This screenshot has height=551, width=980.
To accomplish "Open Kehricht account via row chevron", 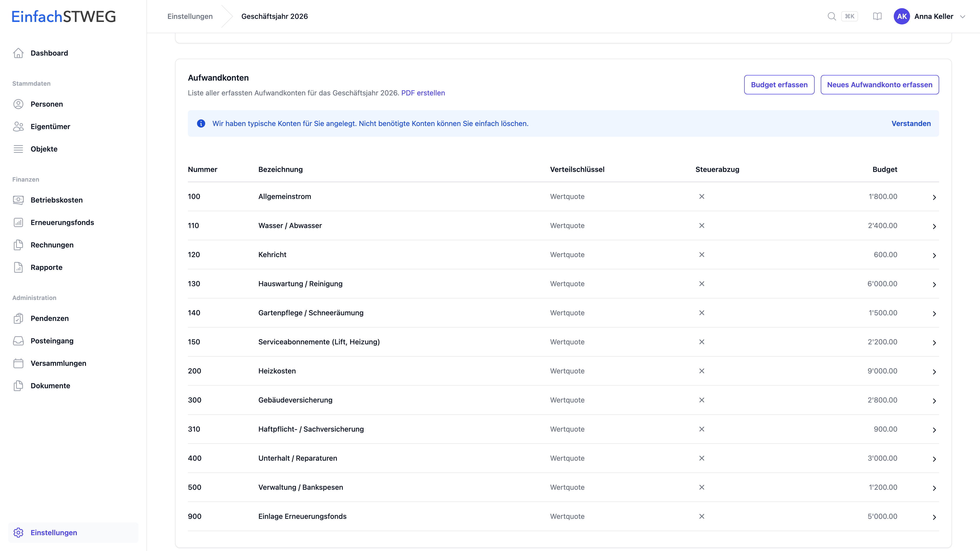I will coord(934,255).
